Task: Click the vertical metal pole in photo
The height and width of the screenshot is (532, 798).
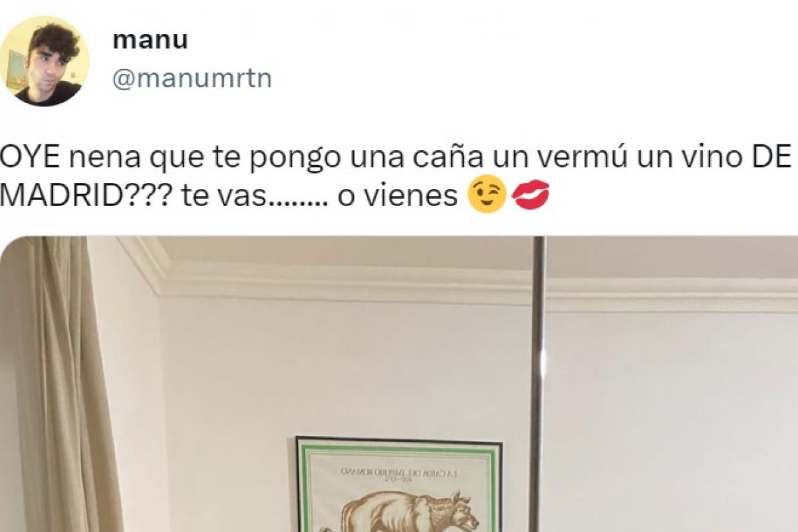Action: pos(537,384)
